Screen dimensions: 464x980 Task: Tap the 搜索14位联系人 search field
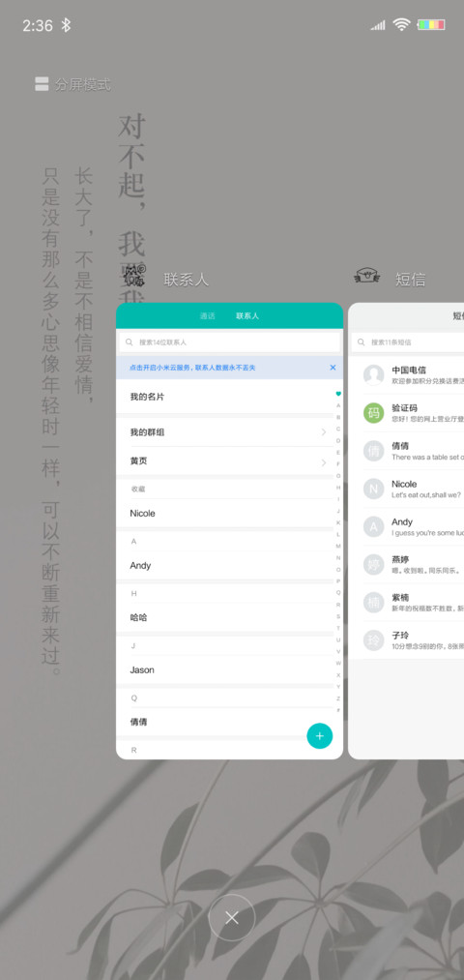[x=229, y=342]
